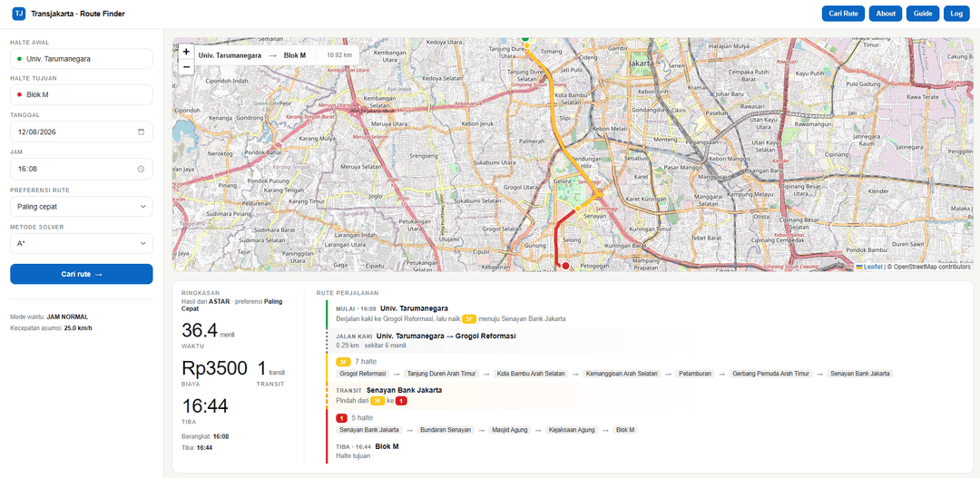
Task: Click the blue Cari rute search button
Action: pos(82,274)
